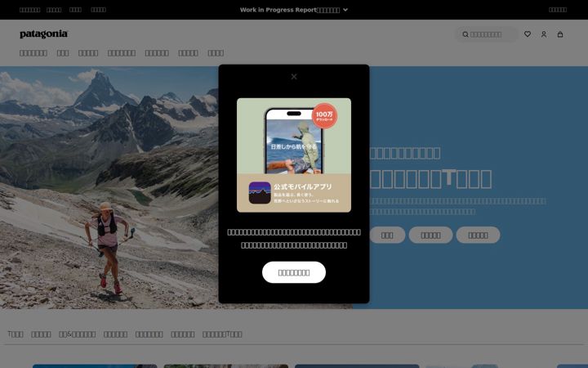Open the first main navigation menu item
This screenshot has height=368, width=588.
(33, 53)
